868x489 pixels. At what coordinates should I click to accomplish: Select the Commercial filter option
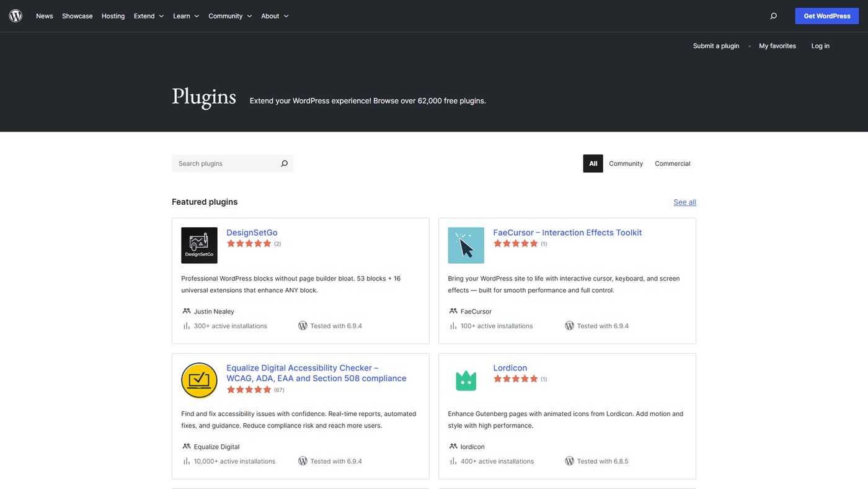672,163
